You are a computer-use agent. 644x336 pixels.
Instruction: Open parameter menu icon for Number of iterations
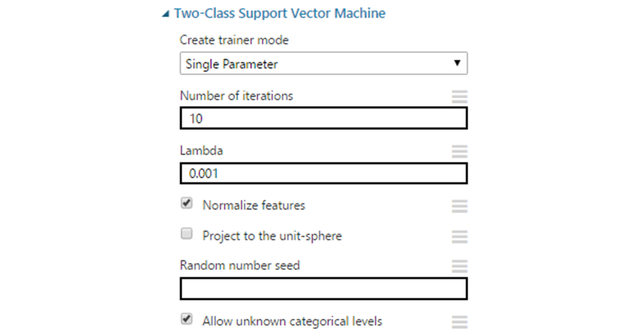tap(459, 96)
